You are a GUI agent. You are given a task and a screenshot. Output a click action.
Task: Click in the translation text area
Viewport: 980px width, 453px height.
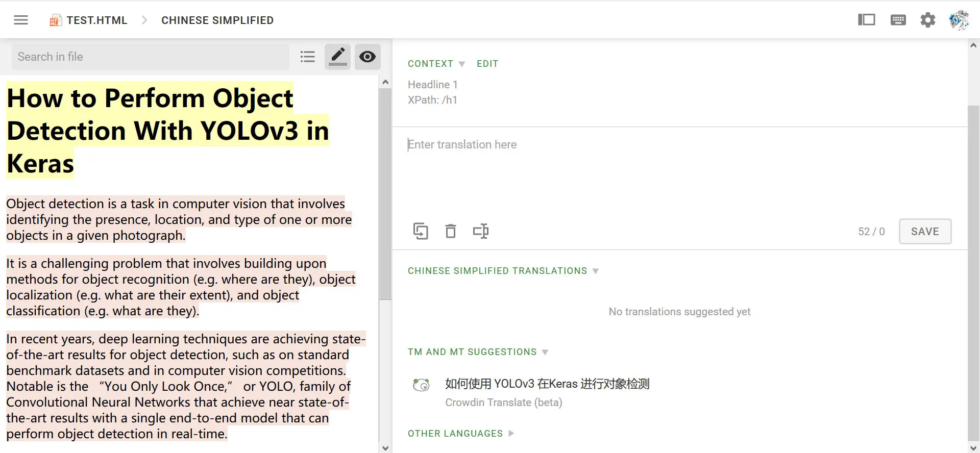point(679,173)
